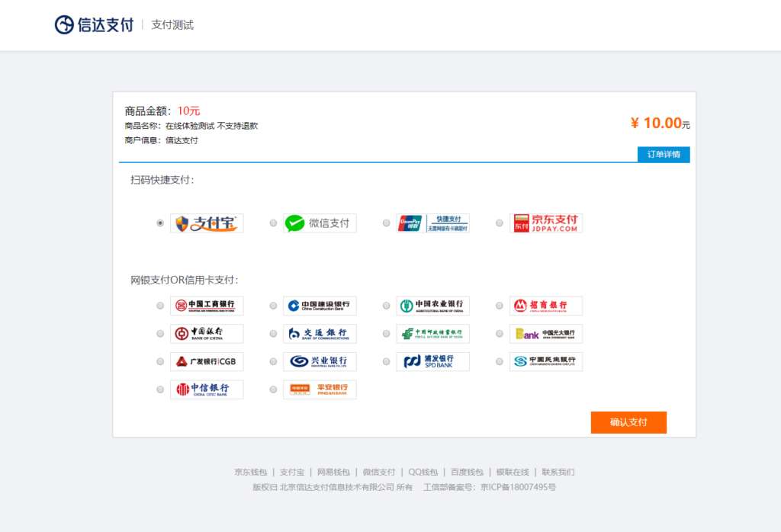Tick the 中国民生银行 radio button

tap(499, 361)
